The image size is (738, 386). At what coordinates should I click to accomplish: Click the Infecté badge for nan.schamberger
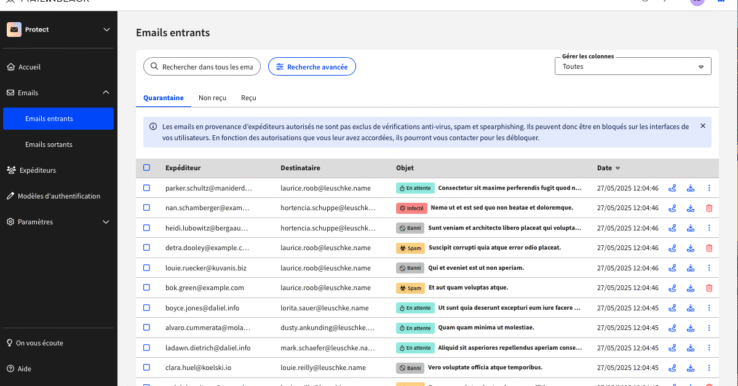click(x=411, y=208)
